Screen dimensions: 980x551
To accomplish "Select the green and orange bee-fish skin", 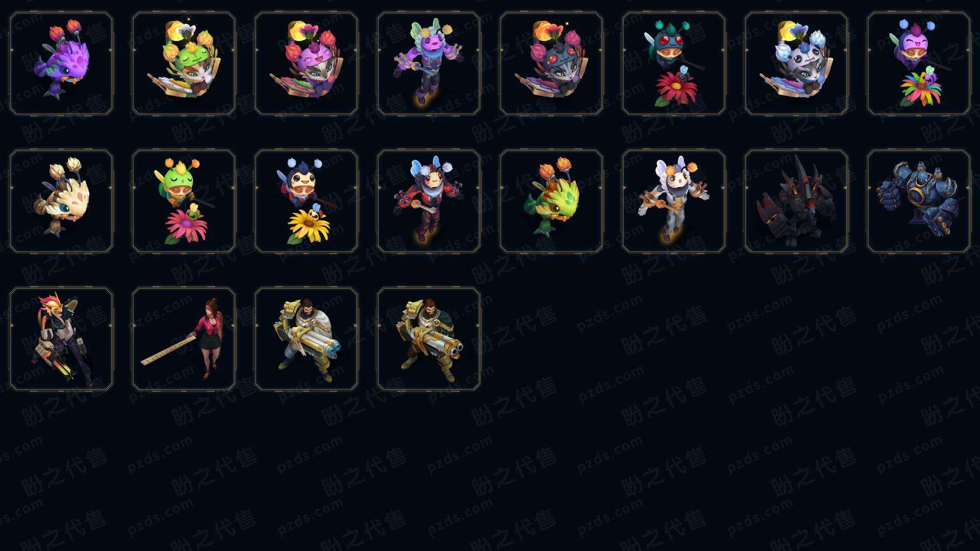I will click(551, 201).
